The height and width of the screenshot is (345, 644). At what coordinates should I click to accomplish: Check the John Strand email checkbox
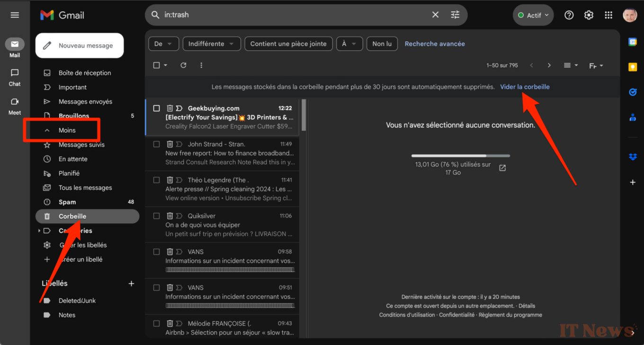(x=157, y=144)
